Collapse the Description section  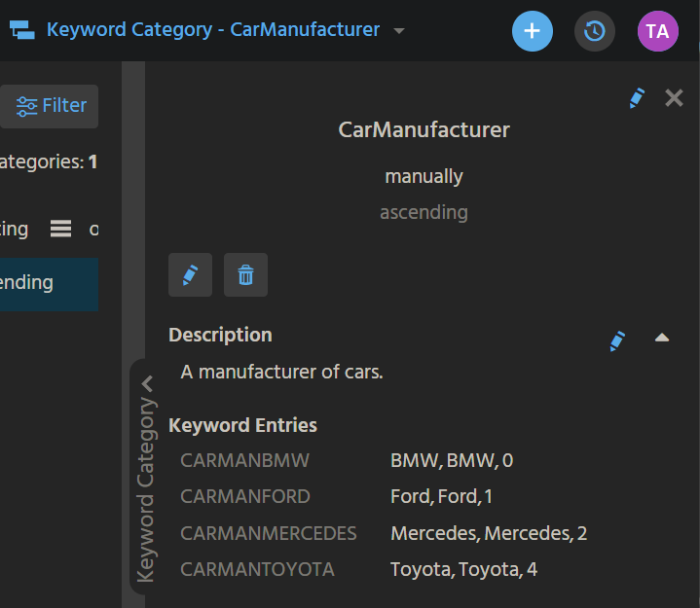point(662,338)
